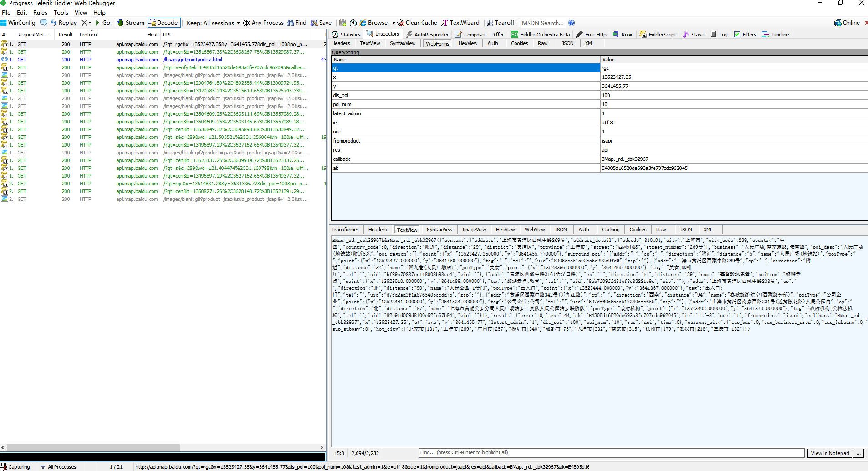
Task: Open the Remove sessions X dropdown
Action: coord(86,23)
